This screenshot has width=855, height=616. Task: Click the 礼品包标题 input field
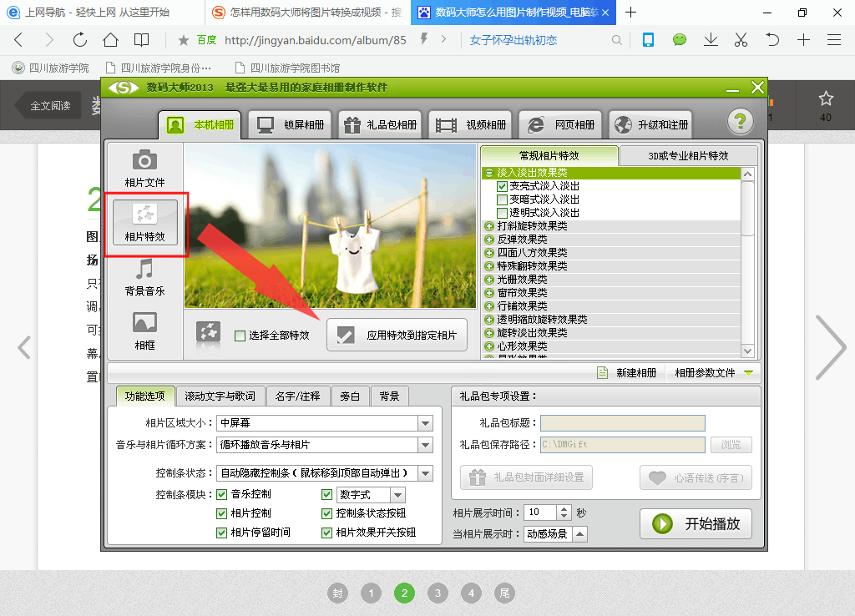(623, 423)
